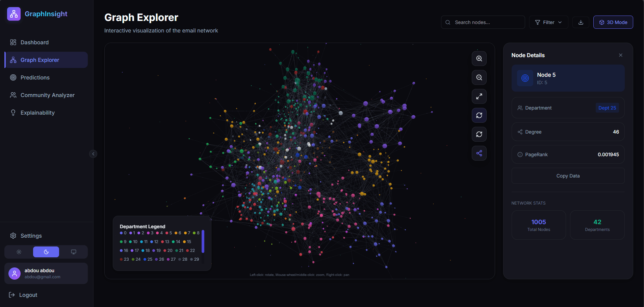Click the highlighted refresh icon below fullscreen
This screenshot has width=644, height=307.
click(x=479, y=115)
